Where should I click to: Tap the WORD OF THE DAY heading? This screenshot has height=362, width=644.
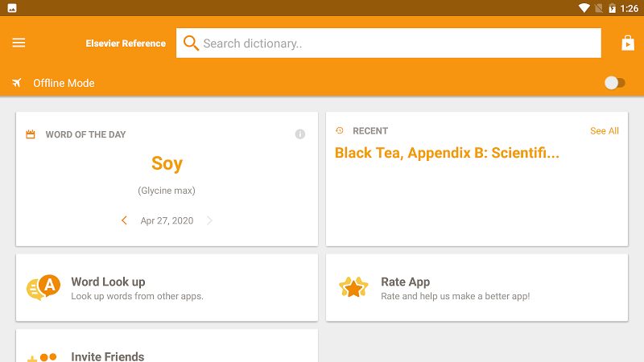[x=85, y=134]
